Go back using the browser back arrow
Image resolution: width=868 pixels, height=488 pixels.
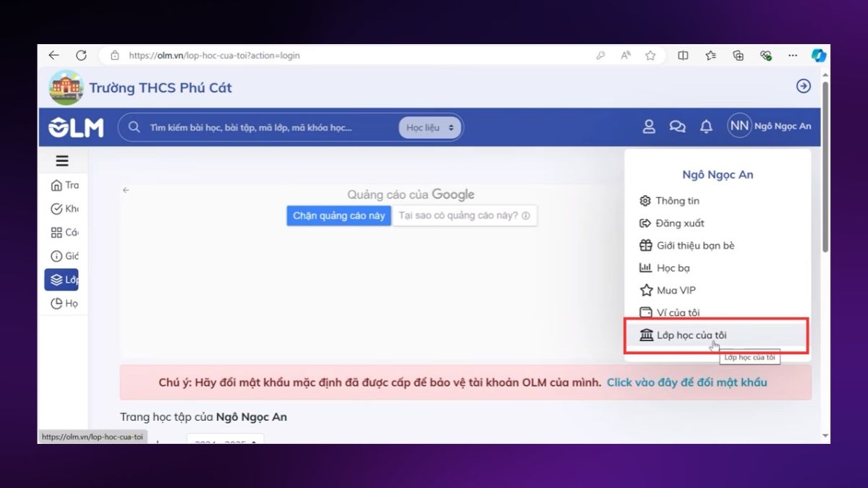54,55
